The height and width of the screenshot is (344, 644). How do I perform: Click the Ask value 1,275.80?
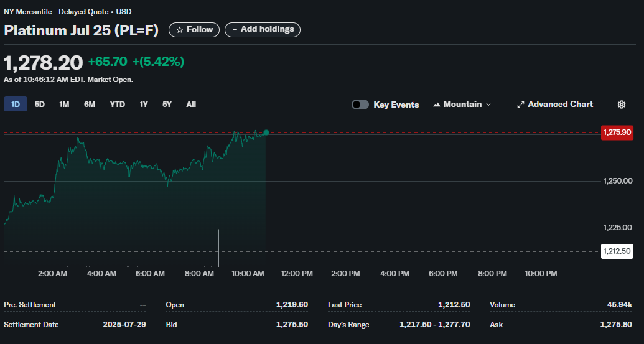tap(616, 324)
